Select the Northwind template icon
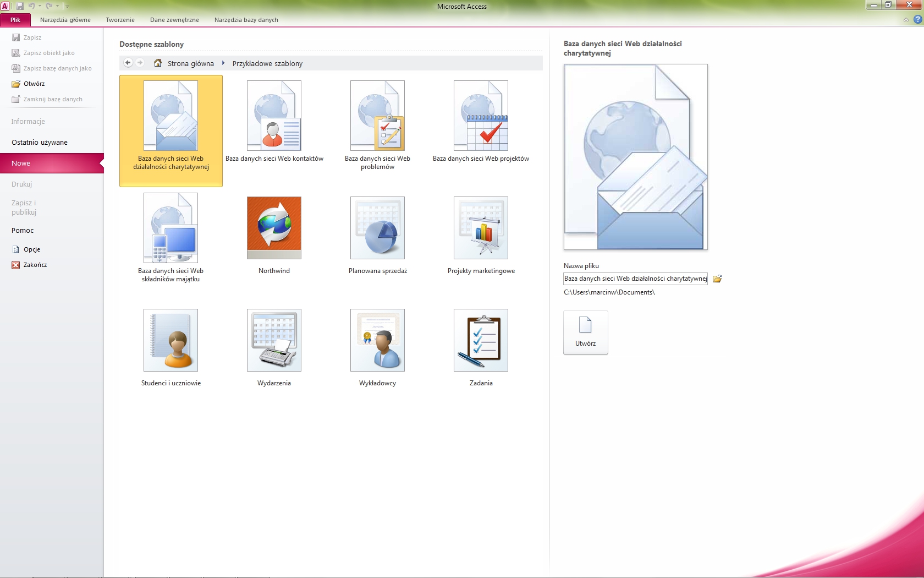The width and height of the screenshot is (924, 578). (274, 228)
